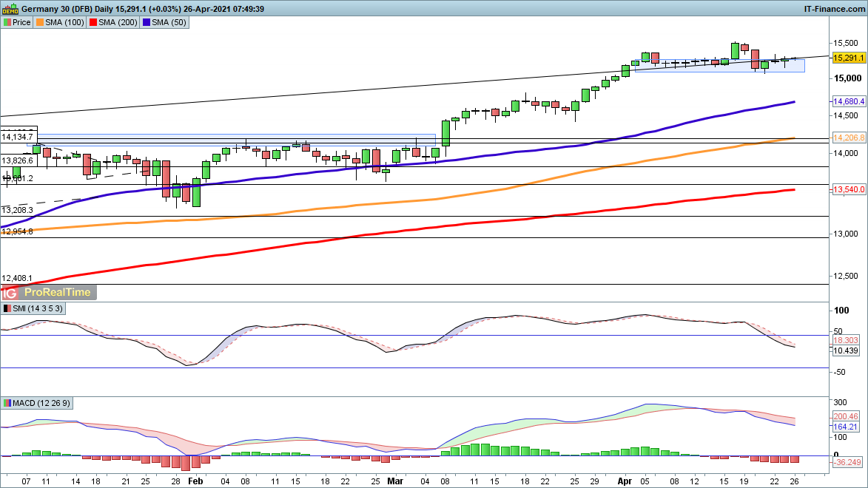868x488 pixels.
Task: Click the SMI indicator icon in its label
Action: click(7, 308)
